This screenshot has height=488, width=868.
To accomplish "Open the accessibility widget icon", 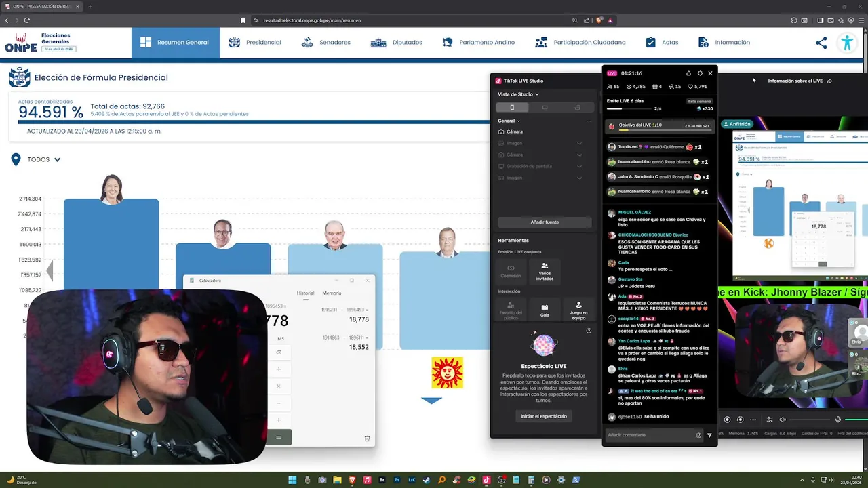I will click(847, 43).
